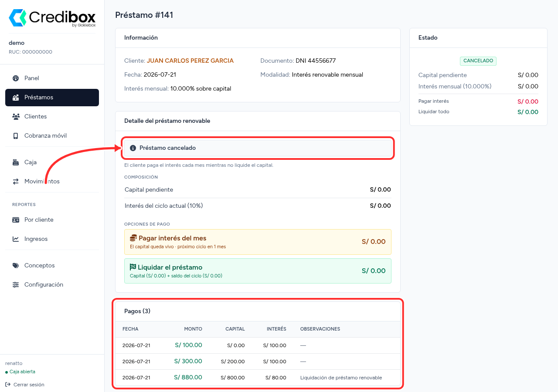Open client JUAN CARLOS PEREZ GARCIA

coord(190,61)
